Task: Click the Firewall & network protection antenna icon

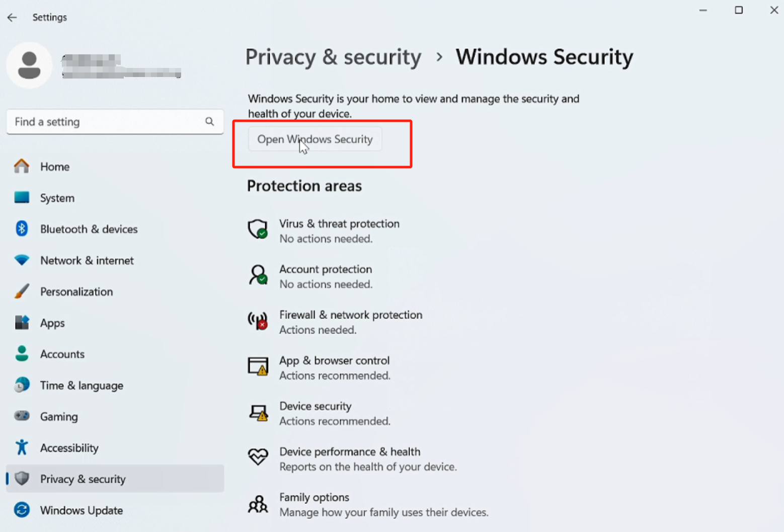Action: click(258, 321)
